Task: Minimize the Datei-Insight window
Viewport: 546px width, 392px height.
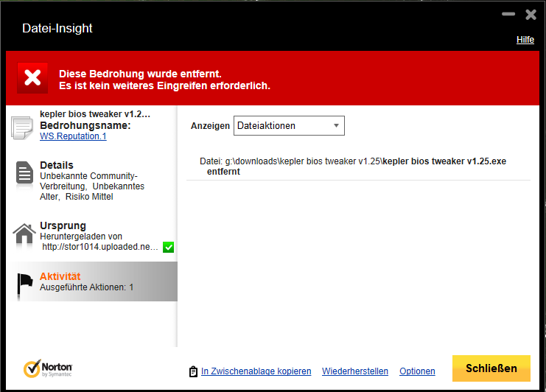Action: click(508, 14)
